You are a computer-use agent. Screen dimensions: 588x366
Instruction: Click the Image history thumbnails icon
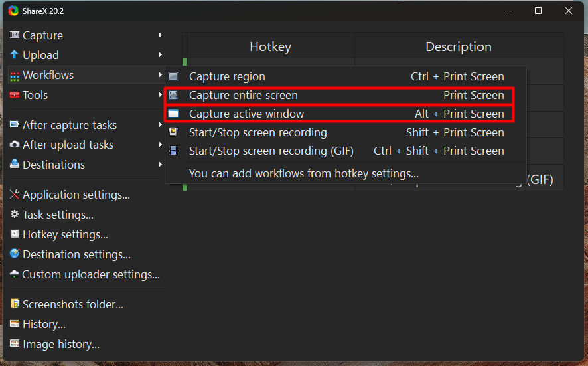14,343
